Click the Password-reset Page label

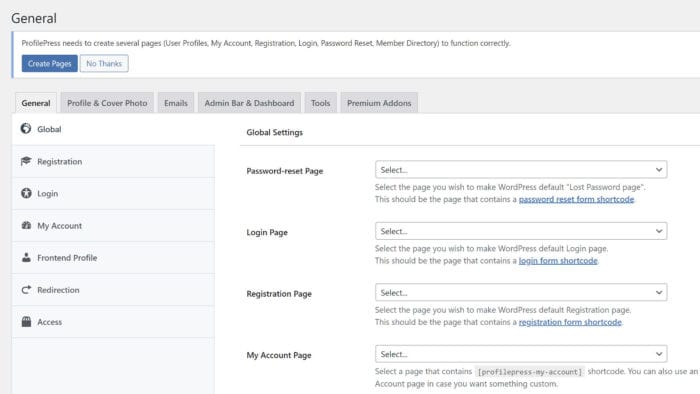click(284, 171)
